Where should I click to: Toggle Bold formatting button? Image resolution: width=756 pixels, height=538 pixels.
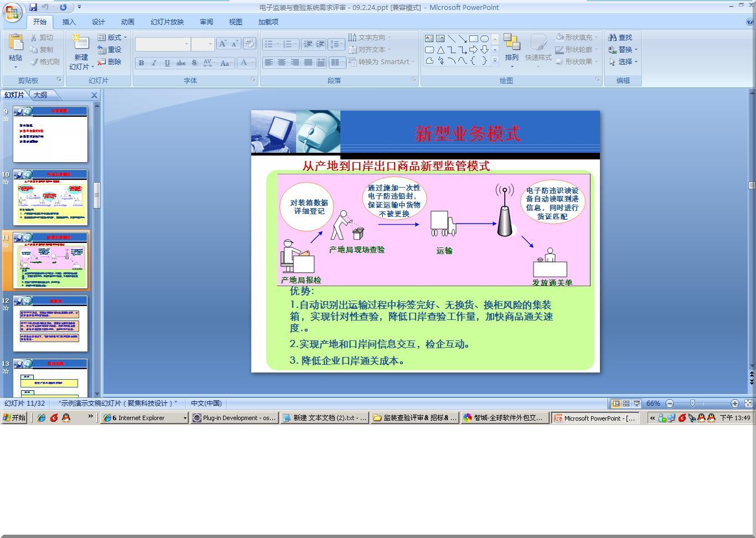tap(142, 63)
